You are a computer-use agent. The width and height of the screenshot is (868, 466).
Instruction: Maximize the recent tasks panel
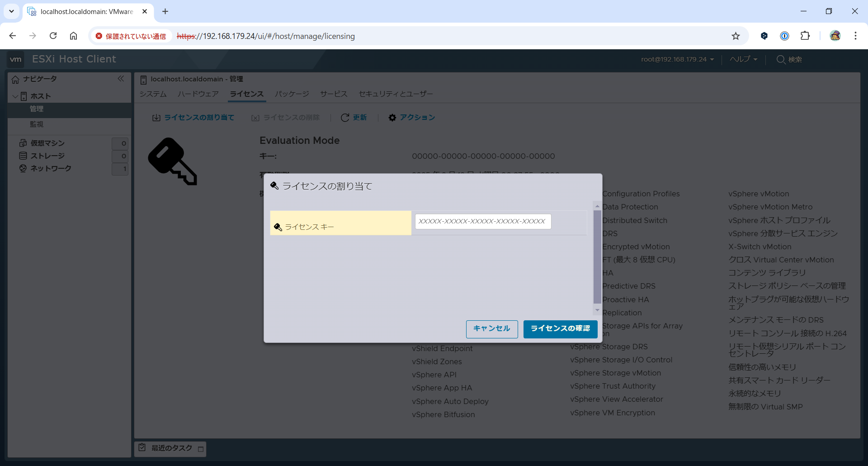coord(201,449)
